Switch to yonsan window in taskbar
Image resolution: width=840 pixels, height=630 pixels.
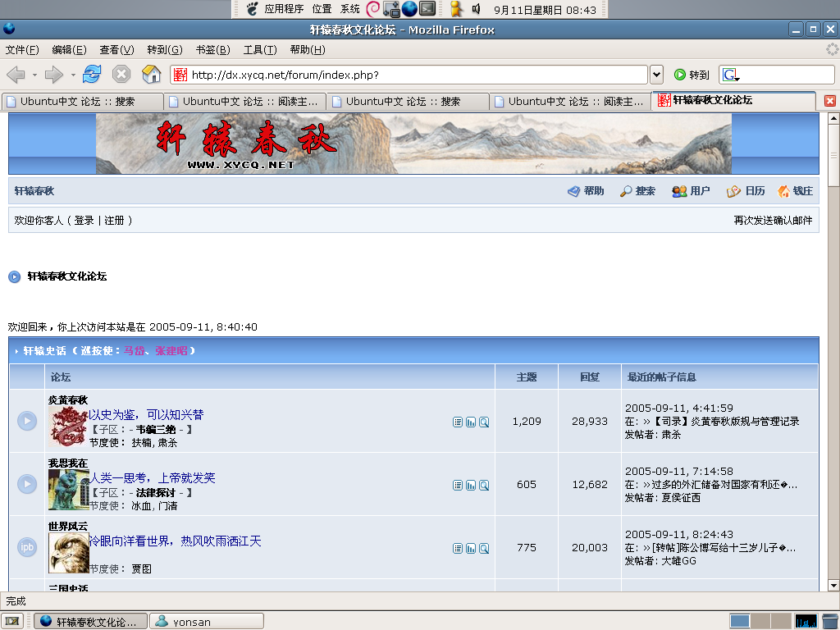(207, 622)
